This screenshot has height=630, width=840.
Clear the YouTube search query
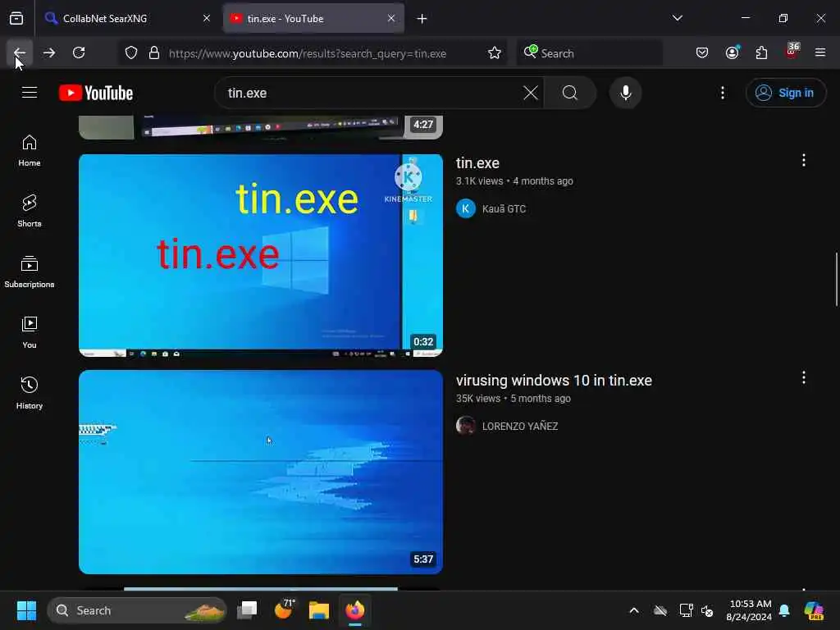[531, 93]
